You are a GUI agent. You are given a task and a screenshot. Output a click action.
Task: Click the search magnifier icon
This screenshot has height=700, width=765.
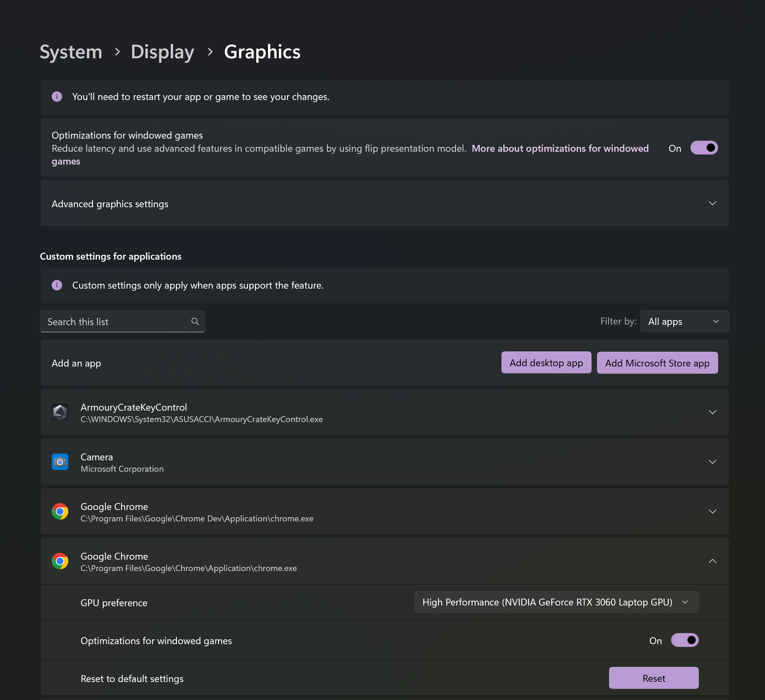(x=195, y=321)
